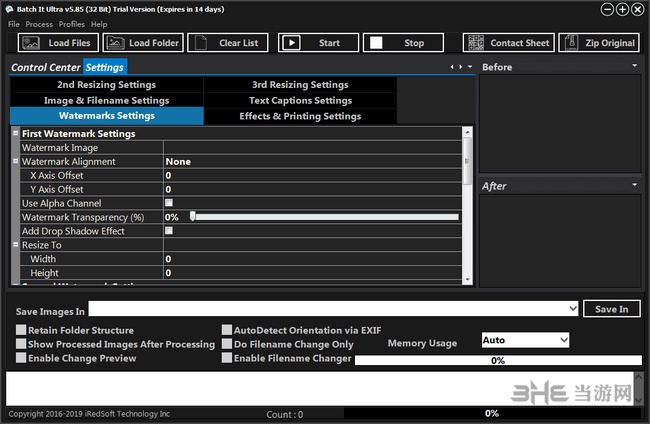
Task: Open 2nd Resizing Settings tab
Action: pos(107,85)
